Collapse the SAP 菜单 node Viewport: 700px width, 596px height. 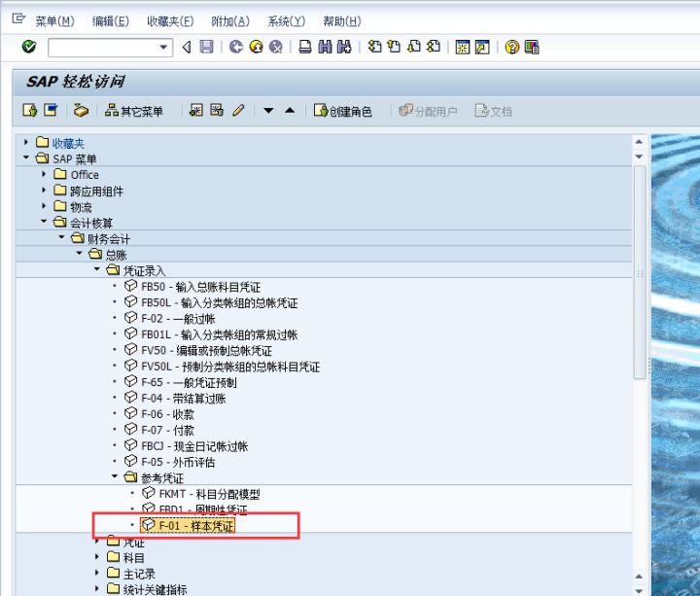26,158
